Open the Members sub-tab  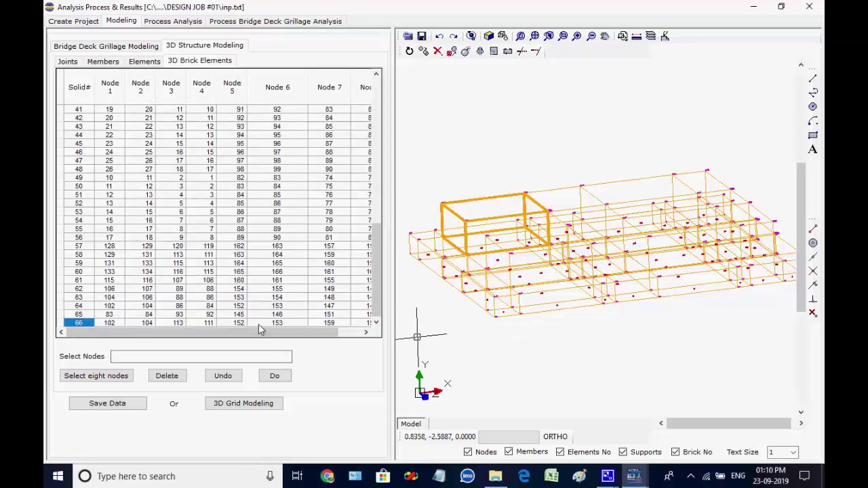coord(103,61)
